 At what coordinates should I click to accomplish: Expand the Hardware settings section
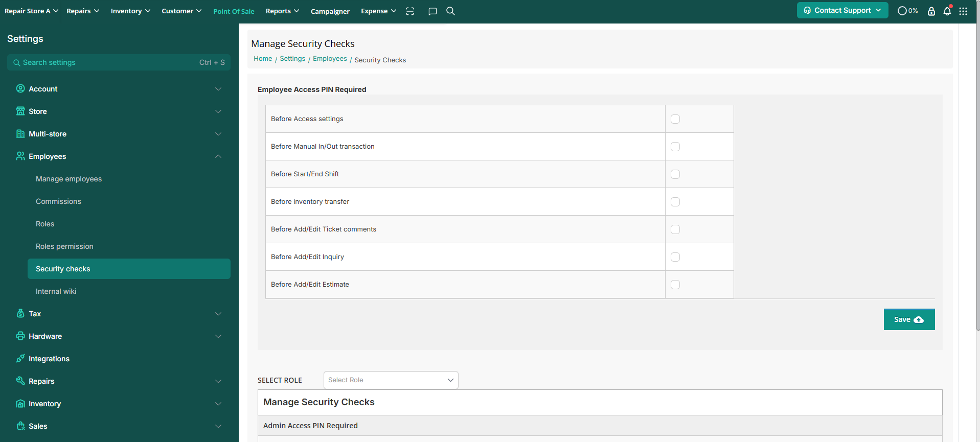(x=218, y=336)
